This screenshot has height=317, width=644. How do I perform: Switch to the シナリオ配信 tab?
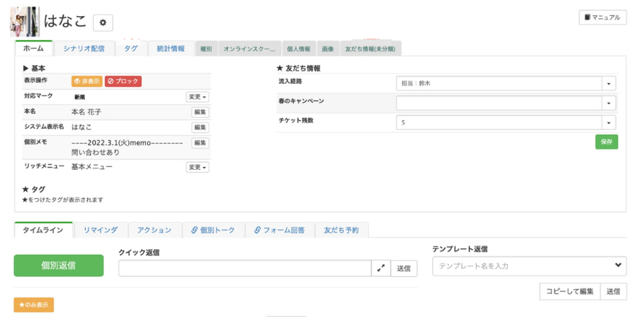tap(84, 49)
